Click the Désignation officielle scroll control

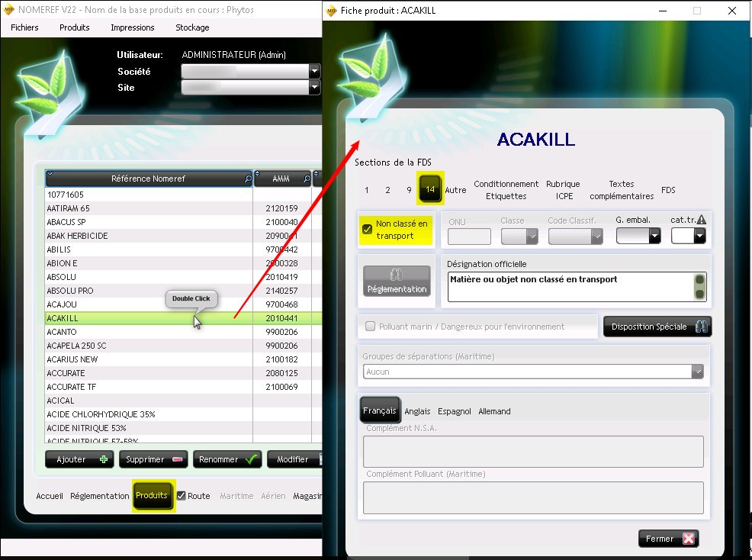699,287
